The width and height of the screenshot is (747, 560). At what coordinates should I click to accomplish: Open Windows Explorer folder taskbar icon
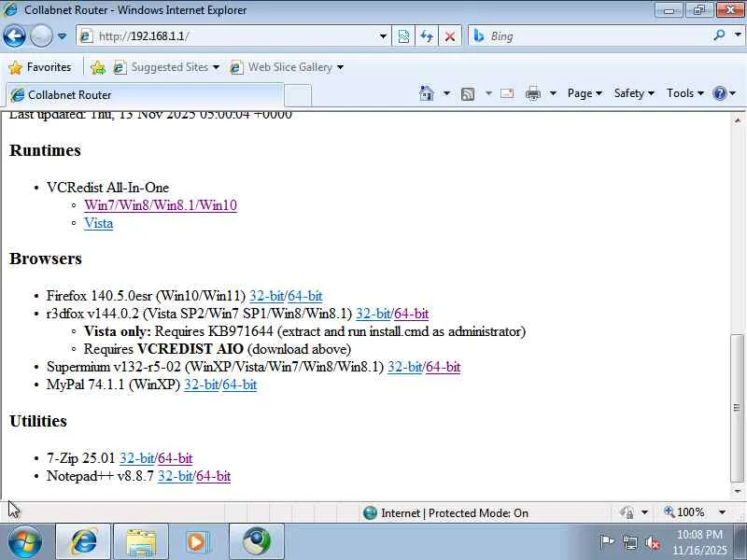tap(141, 542)
